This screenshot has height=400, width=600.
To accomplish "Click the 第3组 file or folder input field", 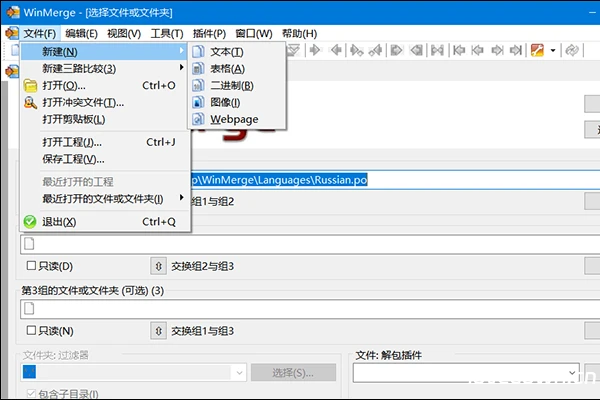I will [310, 309].
